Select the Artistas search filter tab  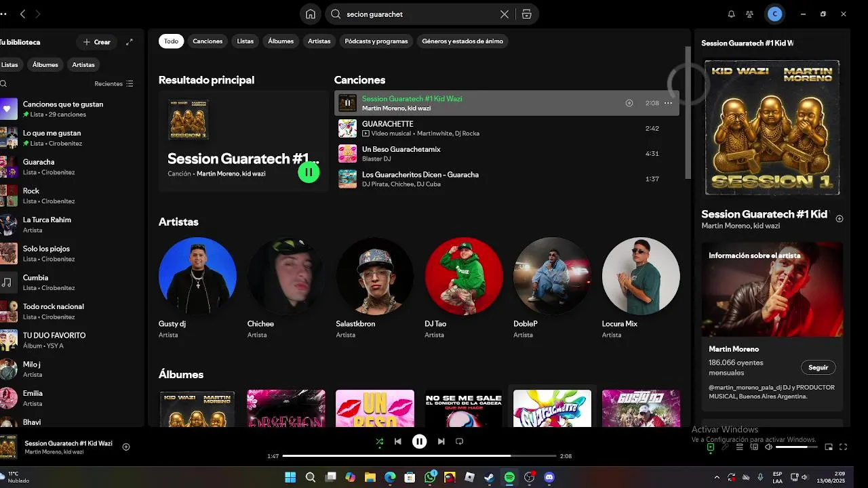[319, 41]
